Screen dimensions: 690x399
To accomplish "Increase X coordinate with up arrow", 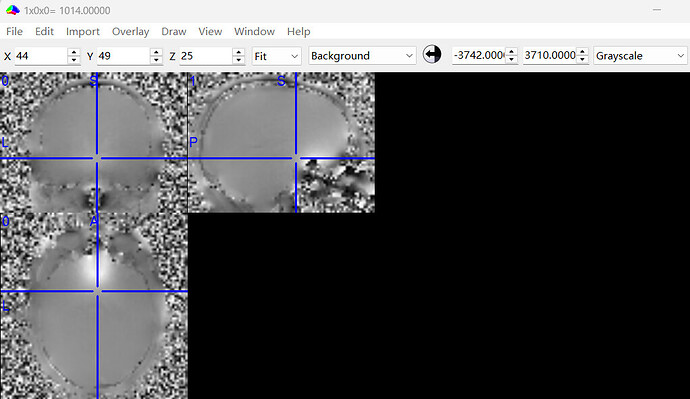I will (x=74, y=52).
